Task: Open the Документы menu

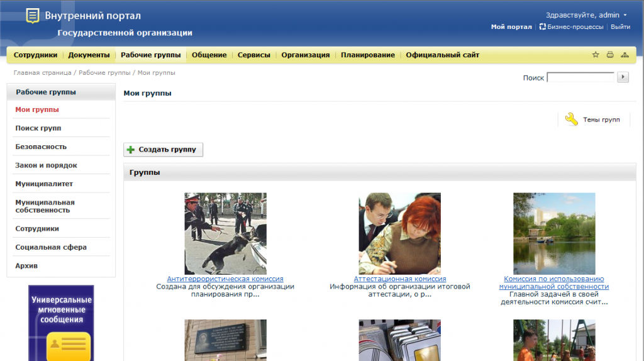Action: [x=89, y=55]
